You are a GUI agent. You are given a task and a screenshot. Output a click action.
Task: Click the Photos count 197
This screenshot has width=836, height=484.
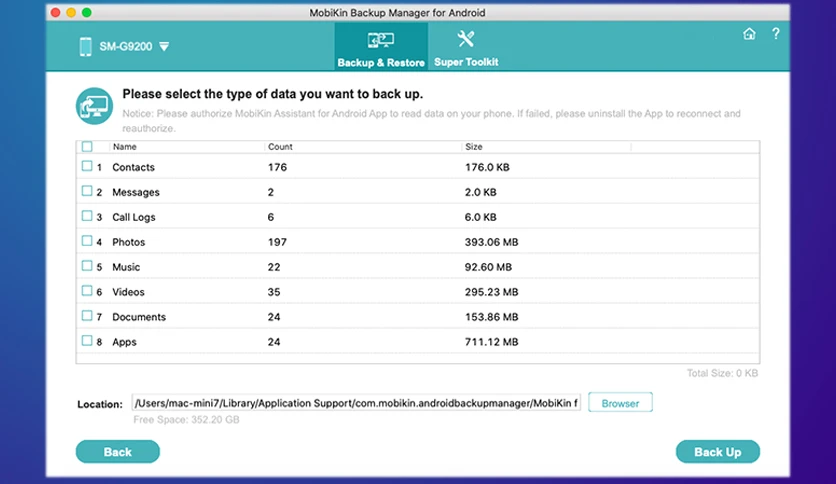(x=277, y=242)
